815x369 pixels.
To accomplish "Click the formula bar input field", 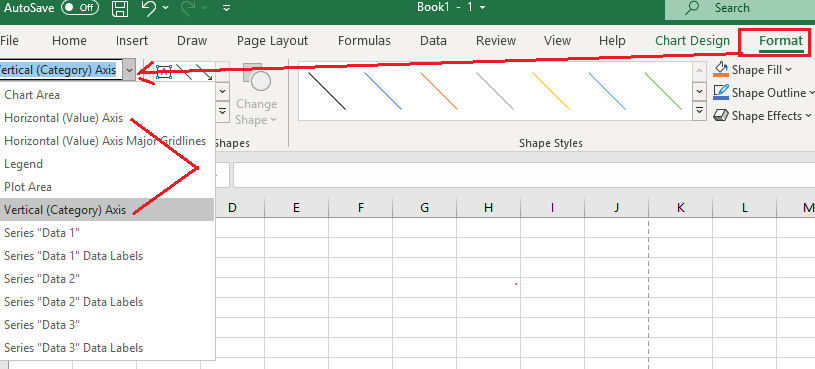I will (x=524, y=176).
